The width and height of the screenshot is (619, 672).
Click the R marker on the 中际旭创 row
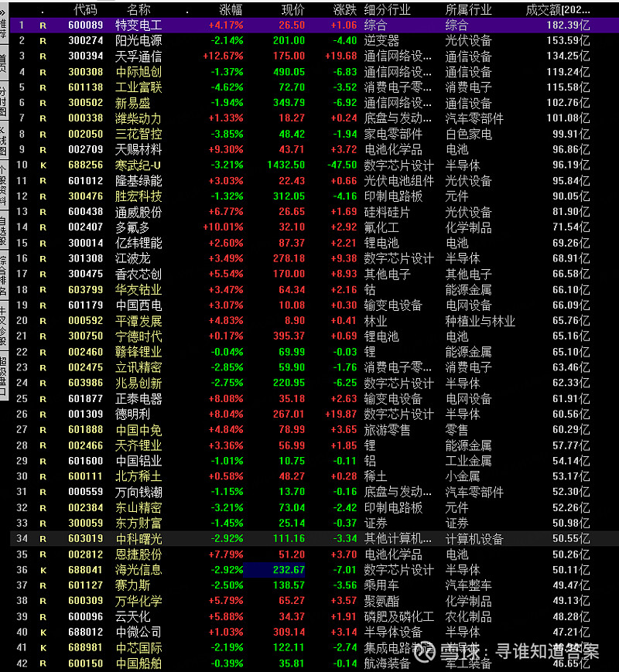point(43,73)
